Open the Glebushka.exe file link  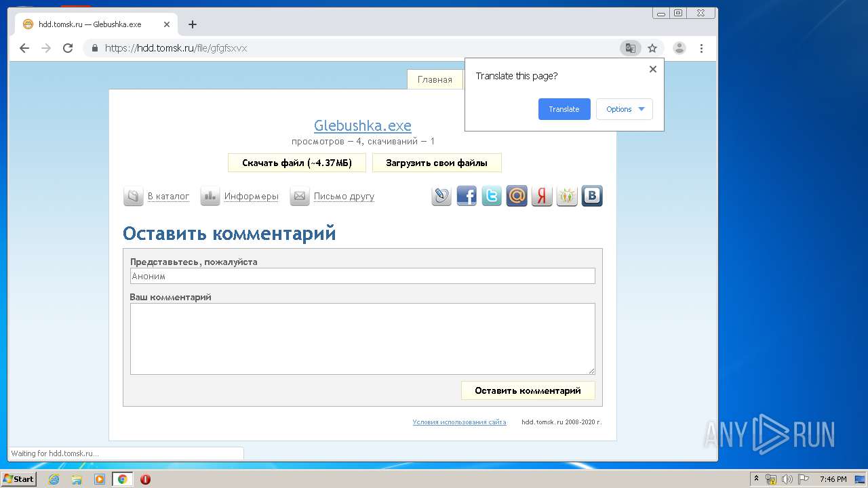pos(363,125)
